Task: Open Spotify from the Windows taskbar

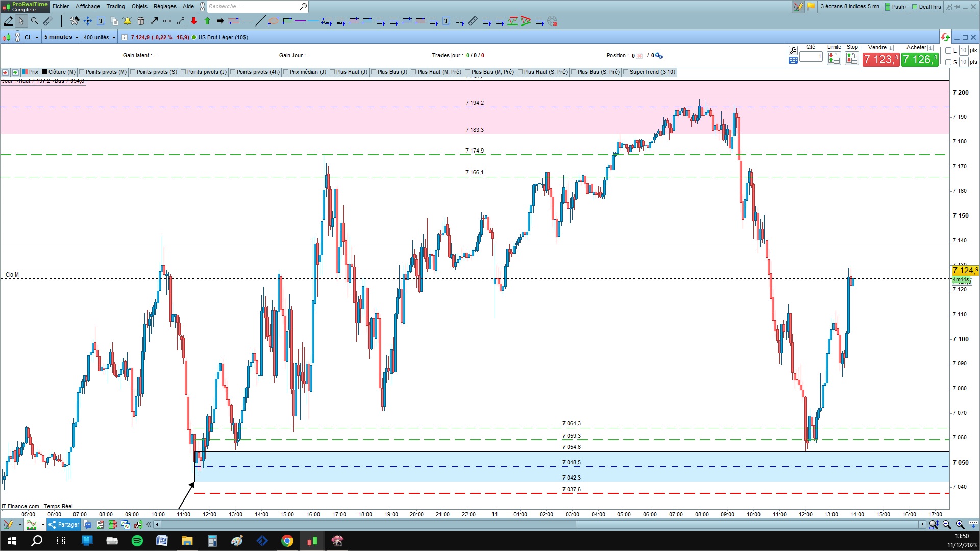Action: 137,541
